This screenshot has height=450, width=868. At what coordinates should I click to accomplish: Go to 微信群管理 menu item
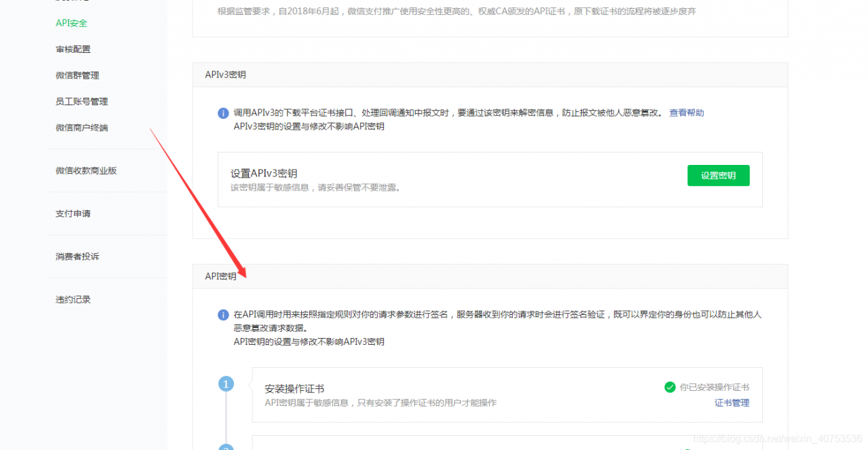(x=77, y=75)
